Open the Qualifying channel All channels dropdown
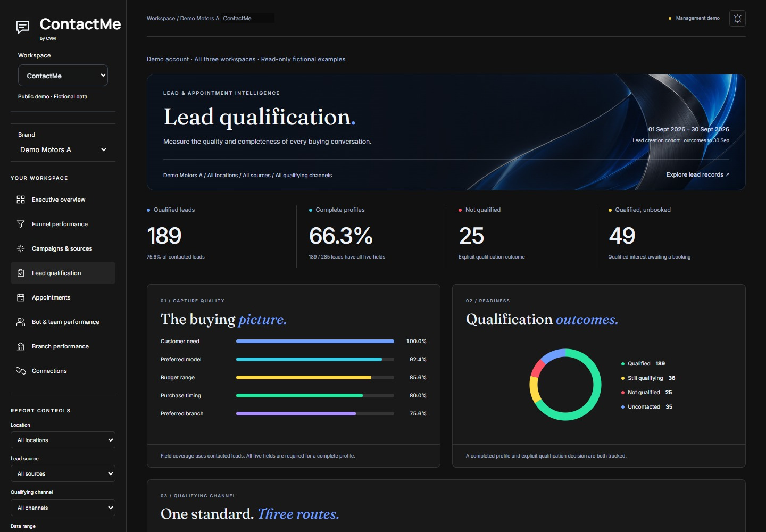The image size is (766, 532). coord(63,508)
